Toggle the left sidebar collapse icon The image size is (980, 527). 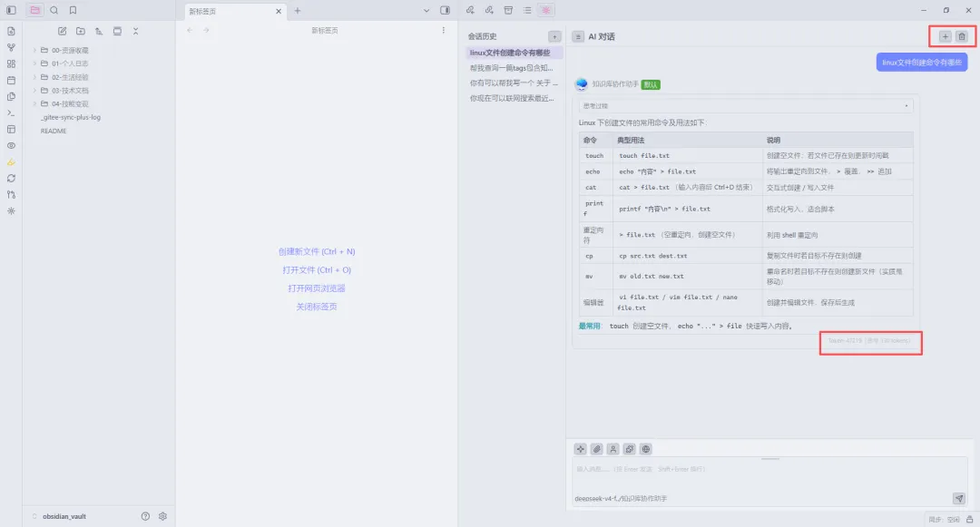coord(11,10)
